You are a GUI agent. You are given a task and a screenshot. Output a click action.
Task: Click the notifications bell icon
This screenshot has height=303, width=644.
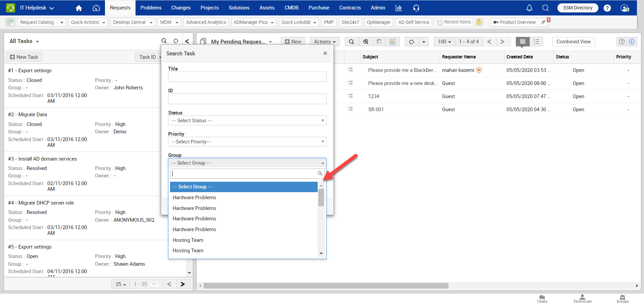click(x=529, y=8)
